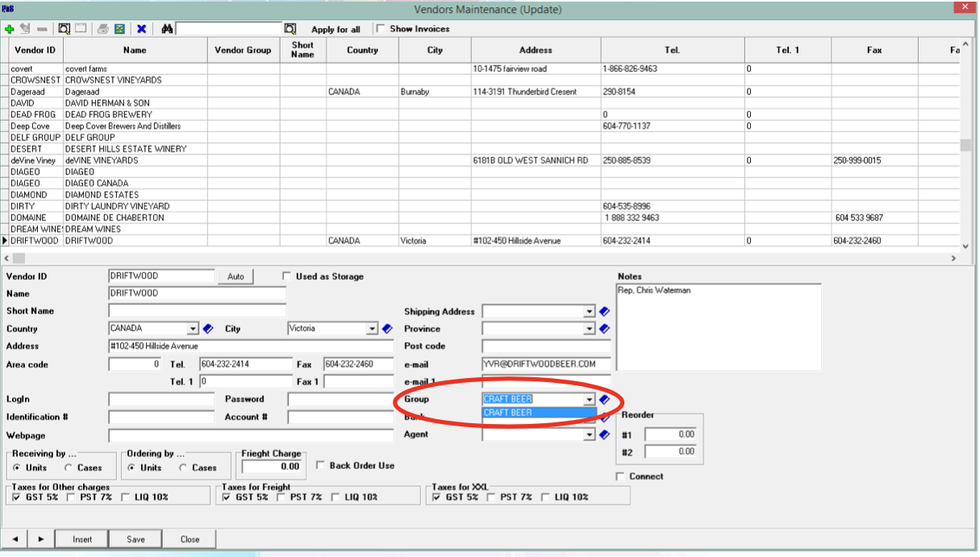This screenshot has width=980, height=557.
Task: Check LIQ 10% under Taxes for XXL
Action: click(545, 497)
